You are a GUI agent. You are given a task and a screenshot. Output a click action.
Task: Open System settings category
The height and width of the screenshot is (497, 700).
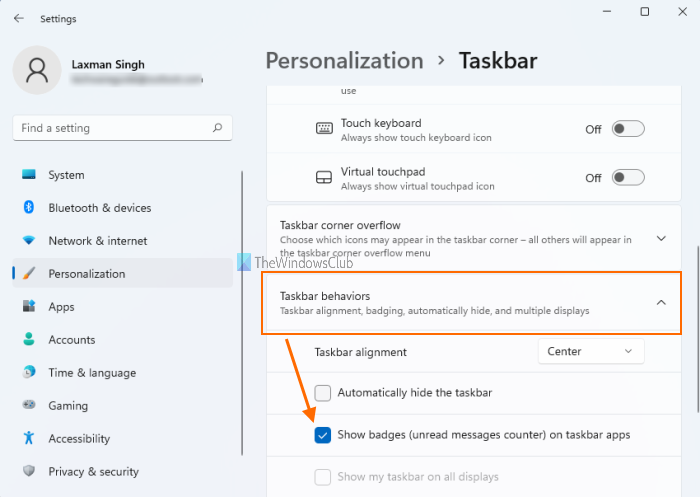(x=122, y=175)
